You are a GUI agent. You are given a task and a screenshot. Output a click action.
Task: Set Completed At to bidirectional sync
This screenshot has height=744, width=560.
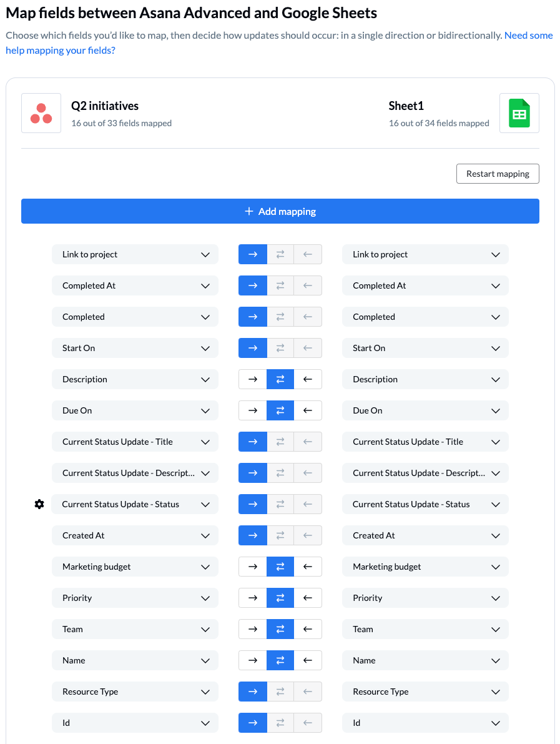coord(280,285)
